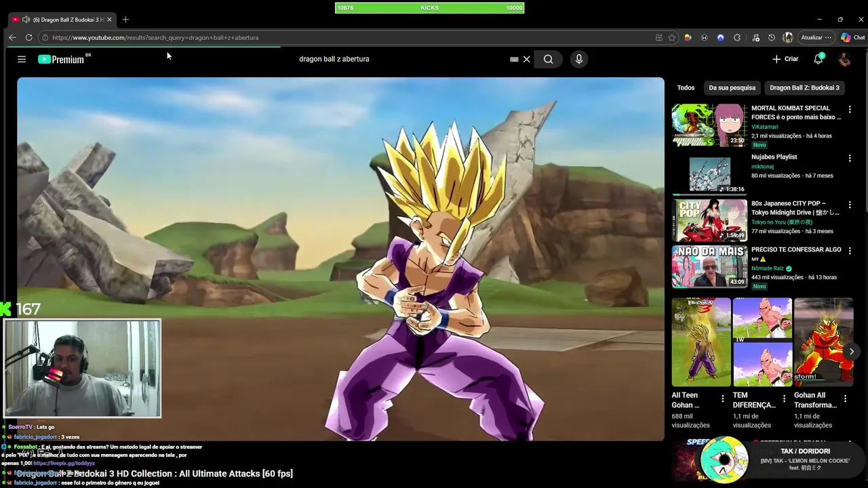Mute the Dragon Ball Z tab audio
Screen dimensions: 868x488
pyautogui.click(x=26, y=20)
